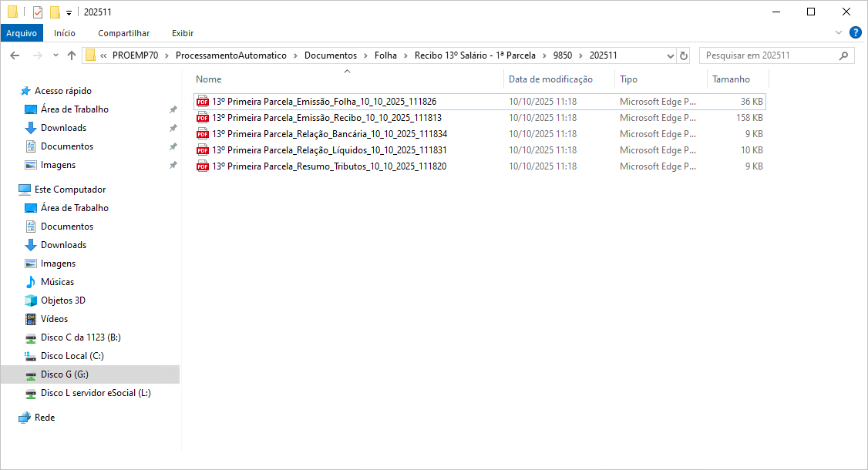Click the 36 KB size cell
This screenshot has height=470, width=868.
(x=752, y=101)
